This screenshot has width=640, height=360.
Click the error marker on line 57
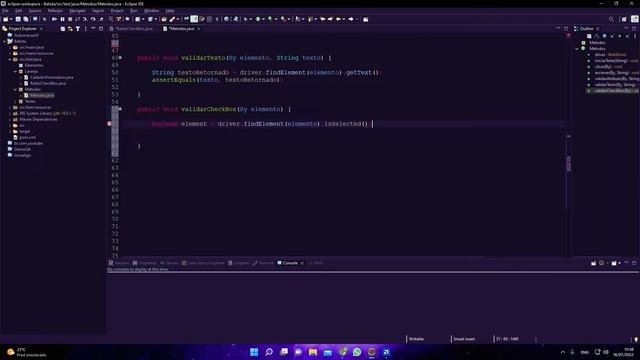[x=109, y=124]
